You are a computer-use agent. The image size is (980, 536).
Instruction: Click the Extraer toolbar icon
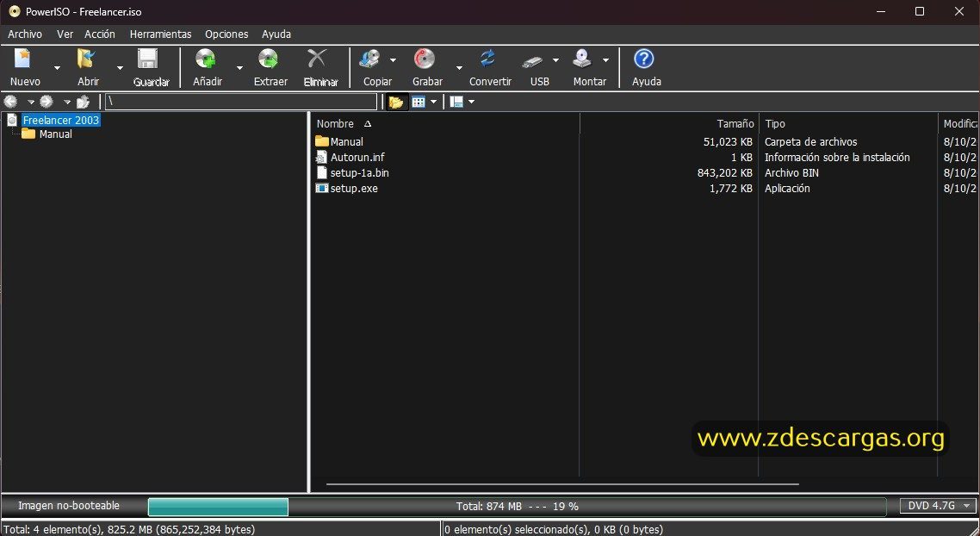[268, 59]
